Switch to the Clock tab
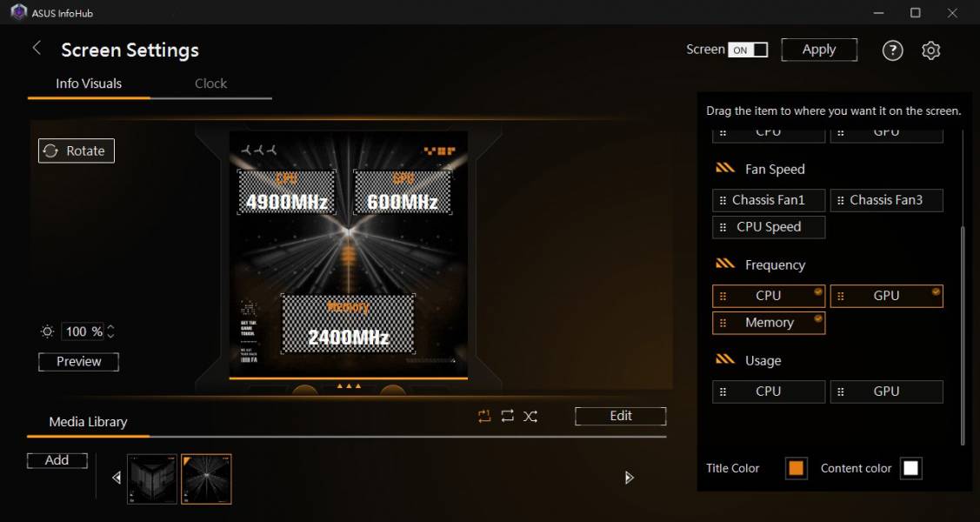 [210, 84]
